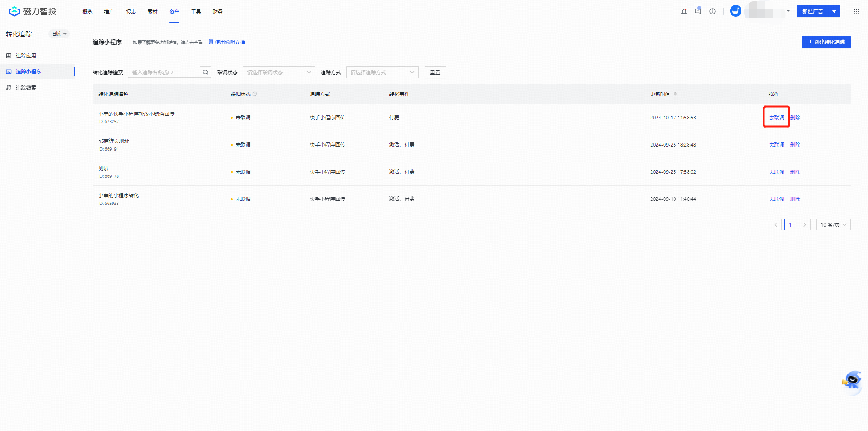868x431 pixels.
Task: Click the 创建转化追踪 button
Action: click(x=826, y=42)
